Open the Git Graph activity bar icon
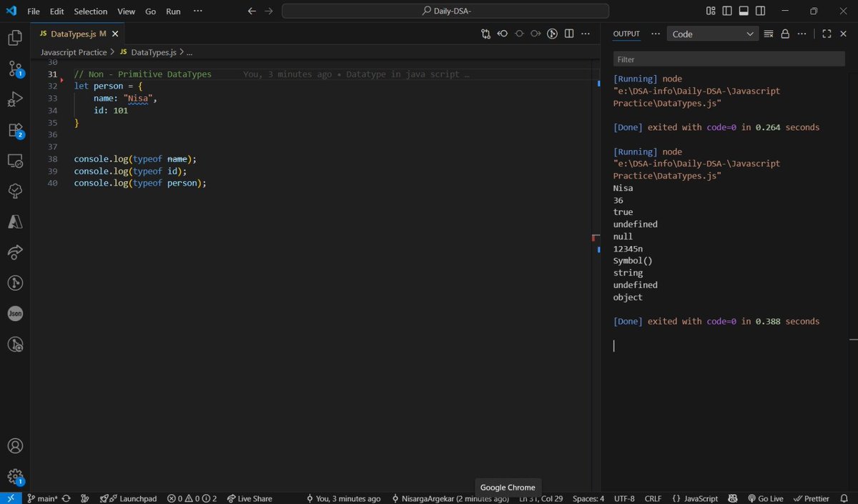 click(x=15, y=283)
